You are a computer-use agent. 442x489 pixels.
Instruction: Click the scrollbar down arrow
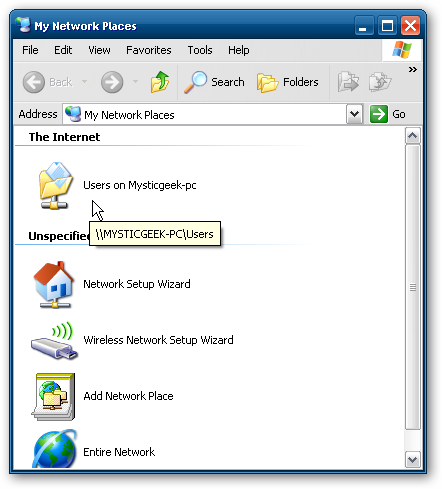(413, 460)
